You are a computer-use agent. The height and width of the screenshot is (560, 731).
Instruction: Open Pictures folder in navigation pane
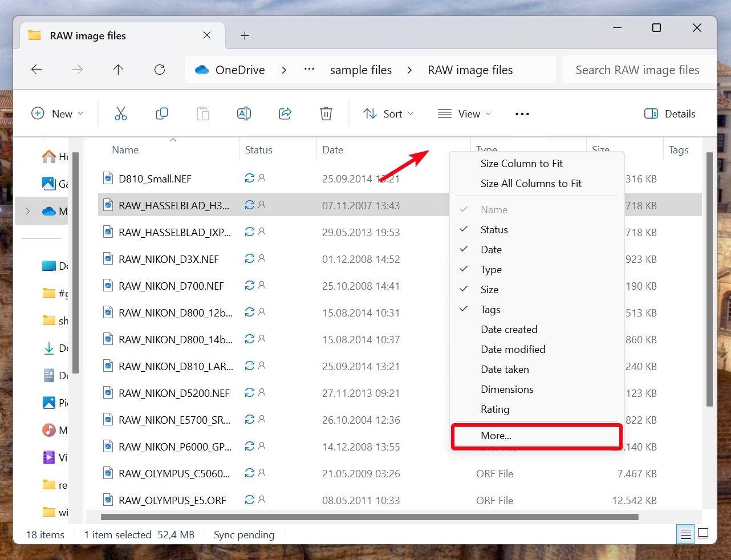point(54,403)
